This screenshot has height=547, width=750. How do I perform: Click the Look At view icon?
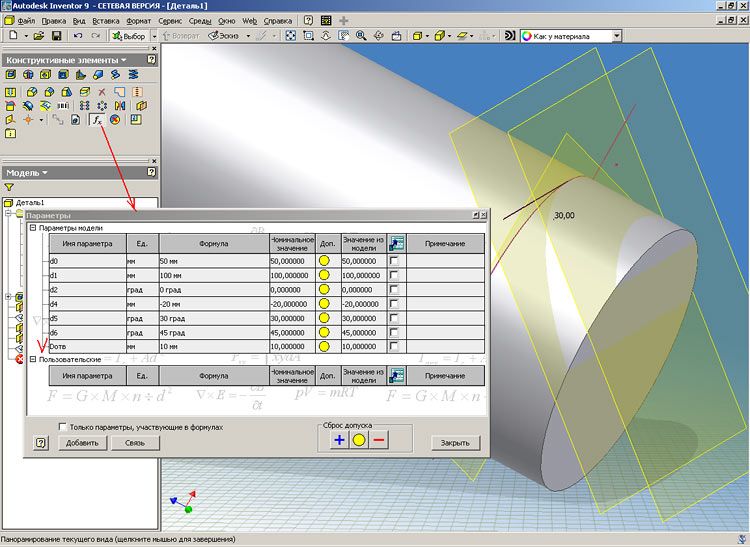pyautogui.click(x=396, y=35)
